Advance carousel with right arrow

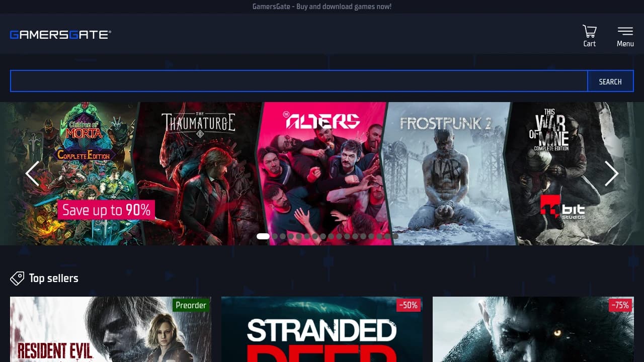(611, 173)
